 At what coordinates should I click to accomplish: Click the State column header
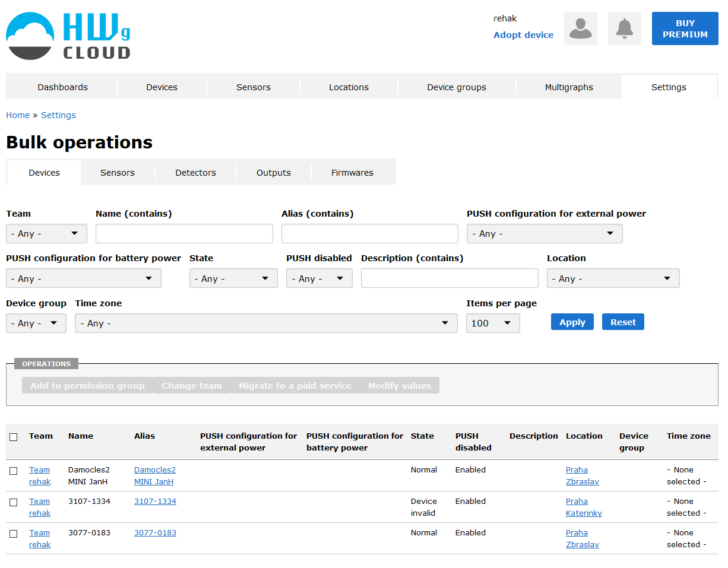[422, 436]
